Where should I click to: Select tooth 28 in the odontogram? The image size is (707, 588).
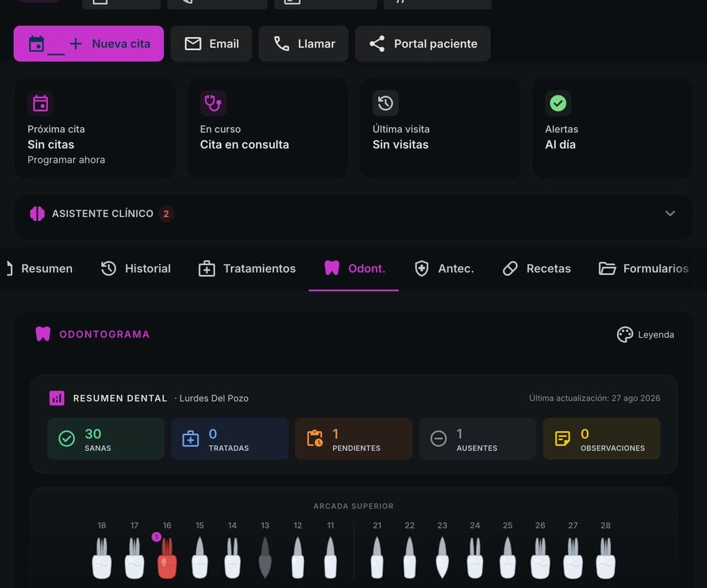[x=605, y=558]
